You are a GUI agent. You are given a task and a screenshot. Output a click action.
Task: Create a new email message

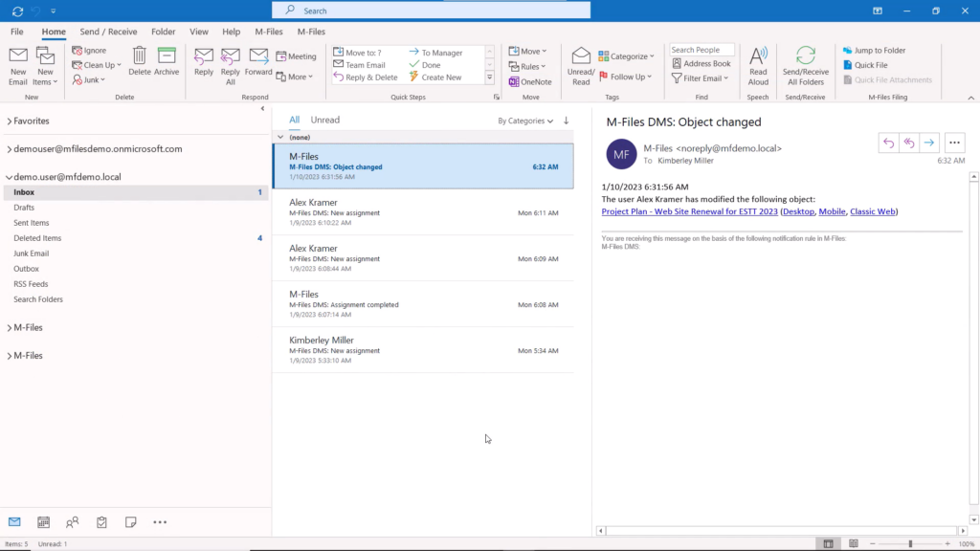click(17, 63)
